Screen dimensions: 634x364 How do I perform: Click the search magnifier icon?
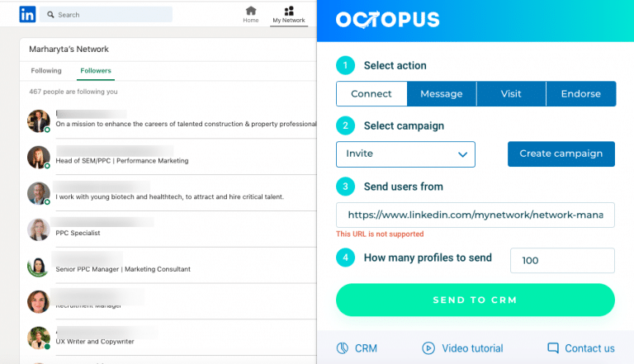pyautogui.click(x=50, y=15)
